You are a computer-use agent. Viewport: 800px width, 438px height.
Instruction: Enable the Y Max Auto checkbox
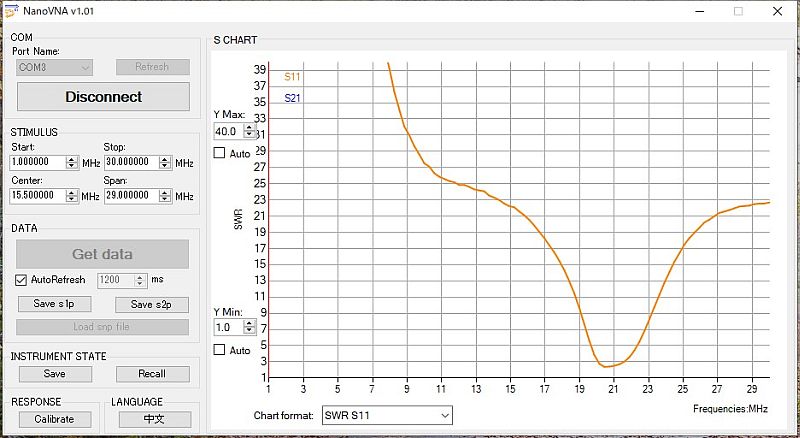click(x=219, y=153)
